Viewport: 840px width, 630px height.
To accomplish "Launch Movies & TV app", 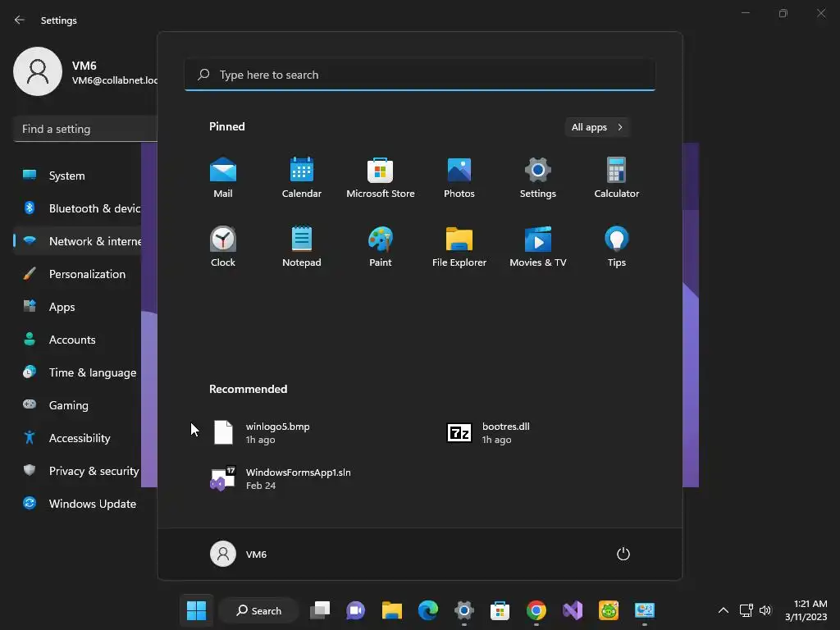I will 538,246.
